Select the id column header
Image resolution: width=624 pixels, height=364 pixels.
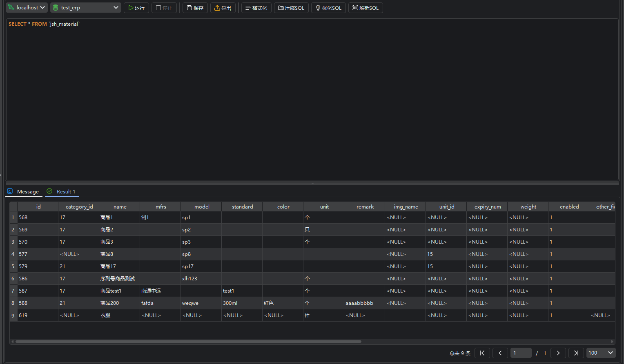click(x=38, y=206)
